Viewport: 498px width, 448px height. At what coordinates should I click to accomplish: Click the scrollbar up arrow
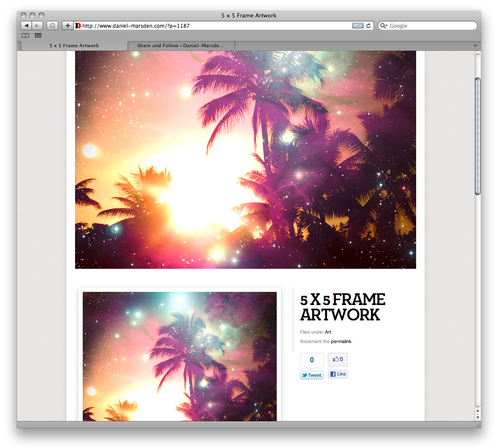[x=478, y=411]
